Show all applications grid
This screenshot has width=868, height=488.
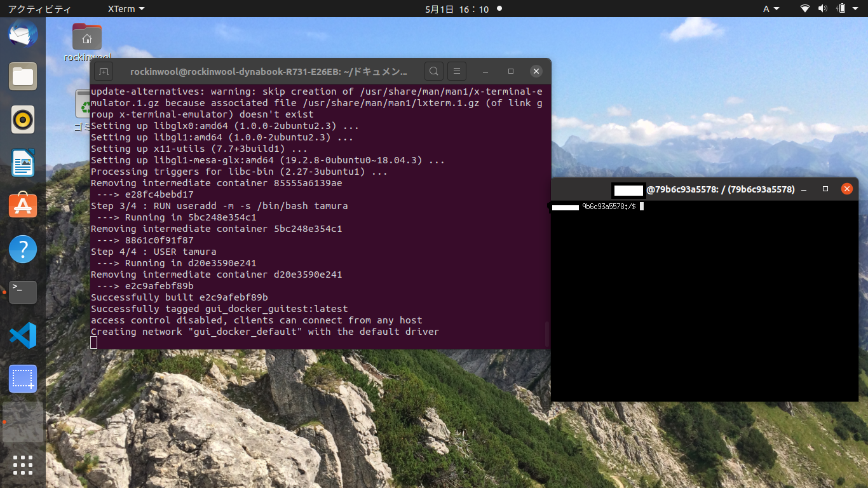[x=23, y=465]
